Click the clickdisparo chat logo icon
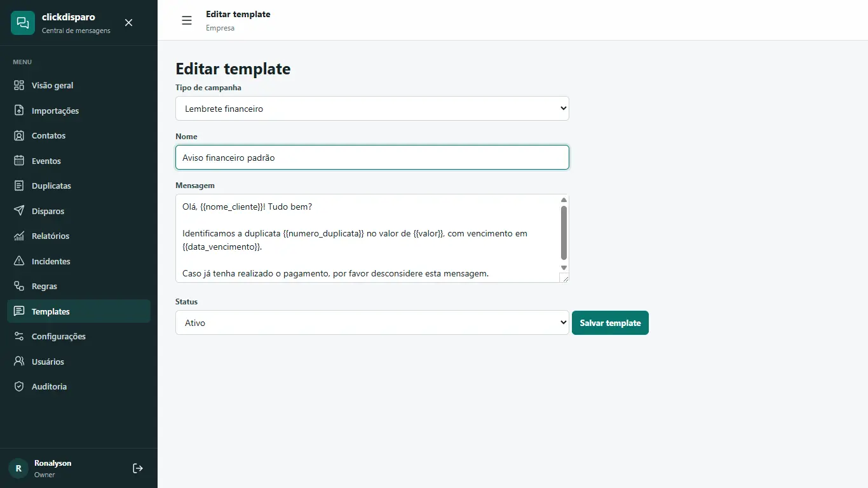868x488 pixels. coord(23,23)
